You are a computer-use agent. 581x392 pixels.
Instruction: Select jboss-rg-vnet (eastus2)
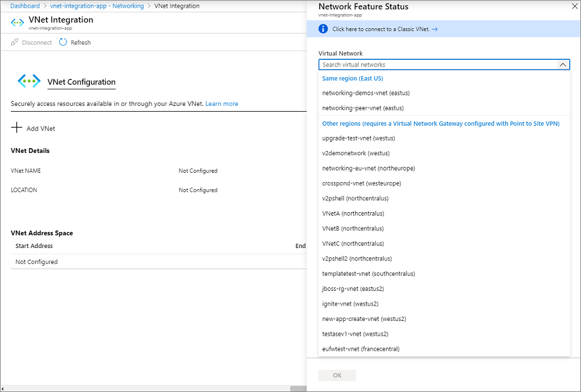click(x=444, y=289)
